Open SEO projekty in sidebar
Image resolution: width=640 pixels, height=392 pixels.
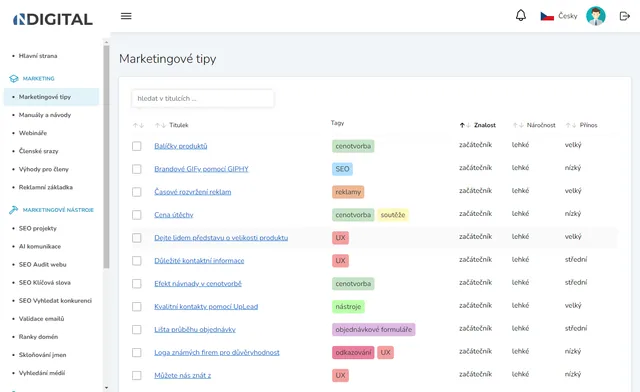pos(38,228)
